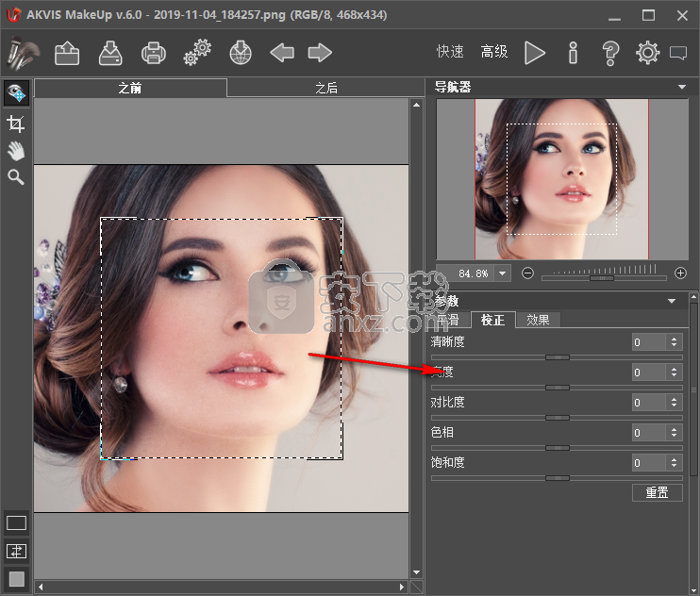
Task: Click the 对比度 slider handle
Action: (558, 418)
